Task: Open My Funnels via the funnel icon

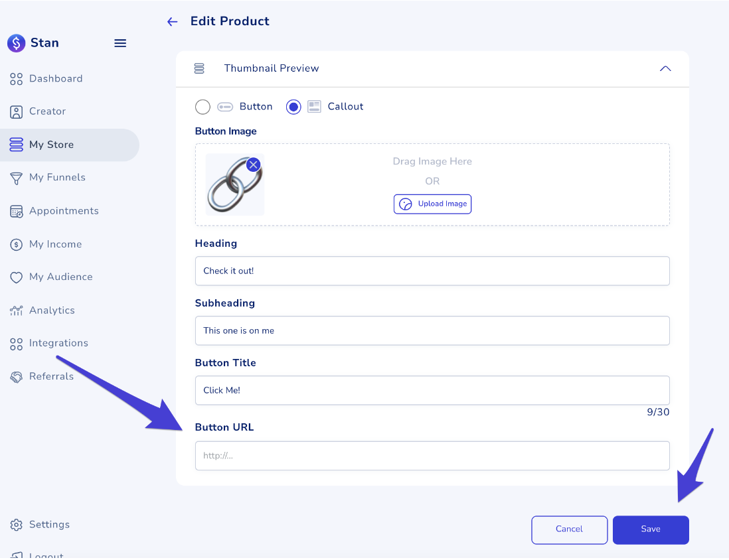Action: [15, 177]
